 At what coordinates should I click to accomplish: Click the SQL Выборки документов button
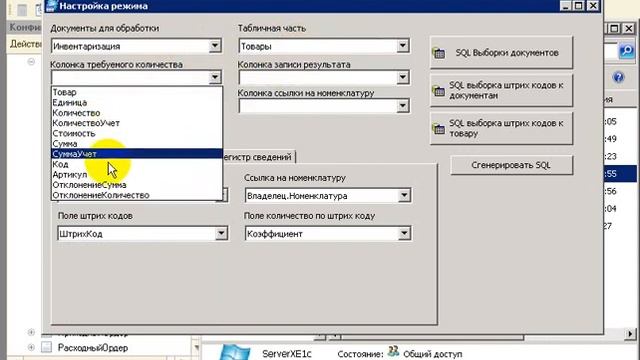click(501, 53)
